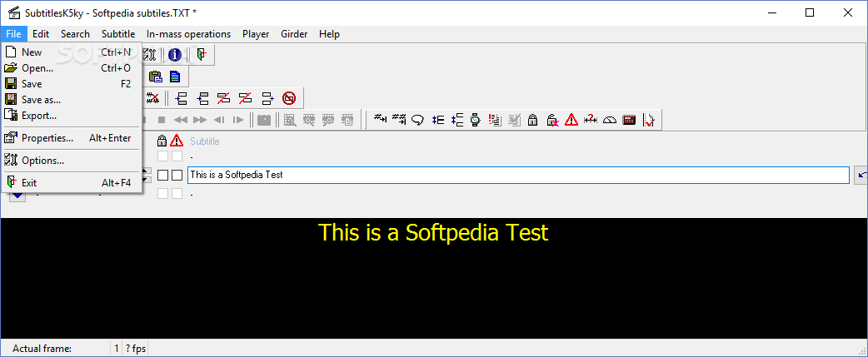The image size is (868, 357).
Task: Click the speech bubble icon
Action: click(418, 119)
